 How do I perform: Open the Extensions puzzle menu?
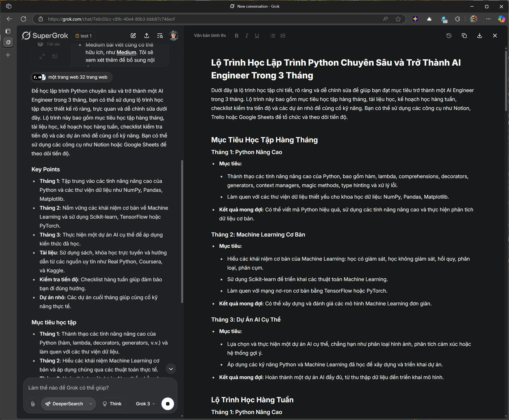pyautogui.click(x=457, y=19)
